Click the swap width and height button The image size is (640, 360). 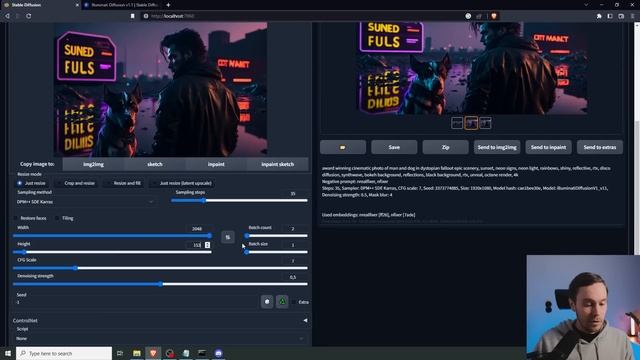coord(228,237)
